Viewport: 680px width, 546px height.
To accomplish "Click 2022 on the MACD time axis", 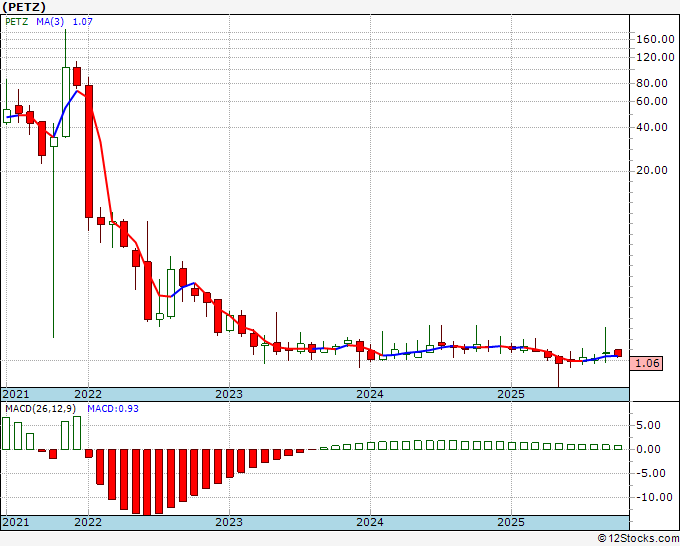I will [88, 522].
